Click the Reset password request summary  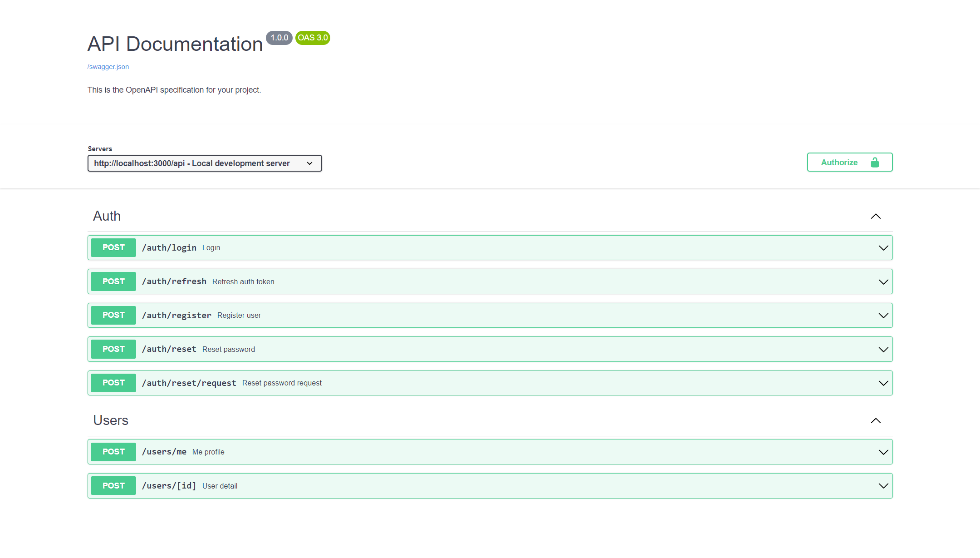tap(282, 383)
